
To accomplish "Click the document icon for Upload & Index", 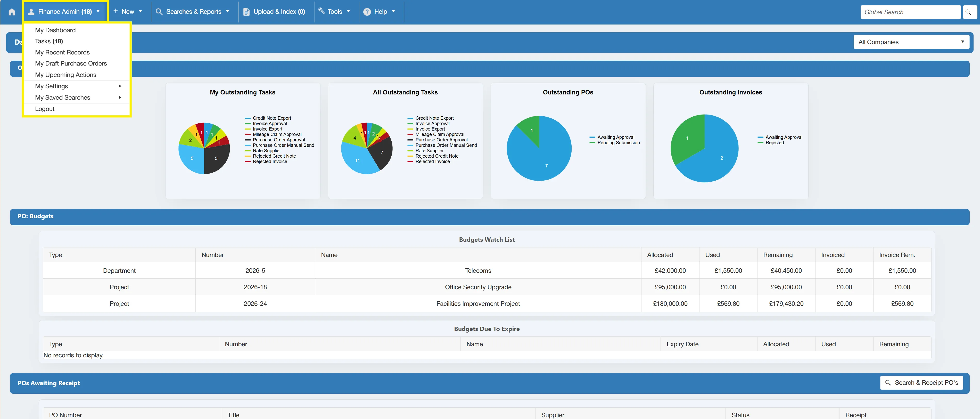I will (246, 12).
